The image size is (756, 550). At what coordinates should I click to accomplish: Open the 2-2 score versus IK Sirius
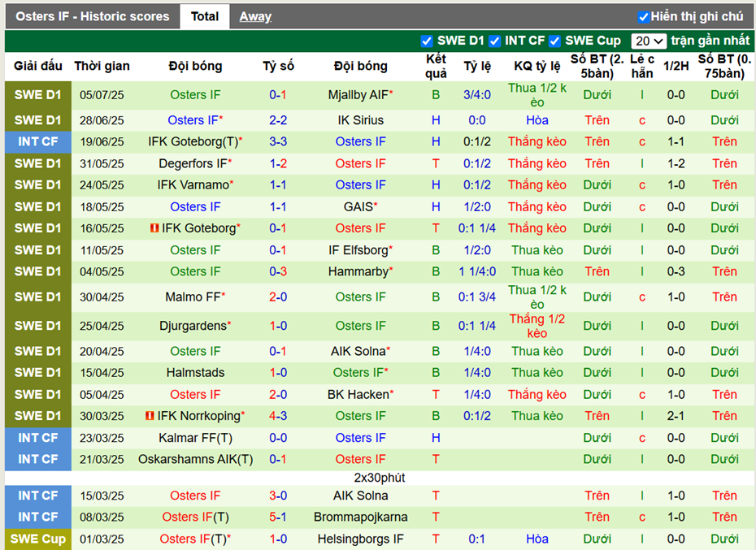(x=278, y=120)
